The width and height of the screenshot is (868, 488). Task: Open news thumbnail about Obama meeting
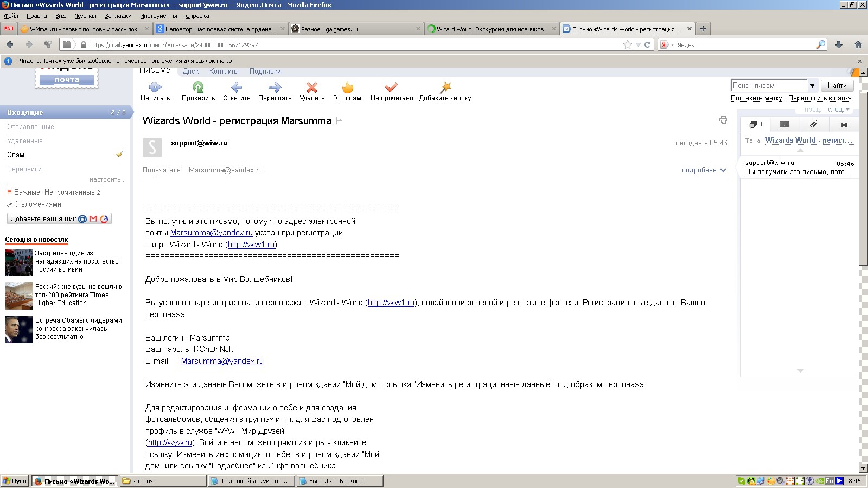click(x=19, y=330)
